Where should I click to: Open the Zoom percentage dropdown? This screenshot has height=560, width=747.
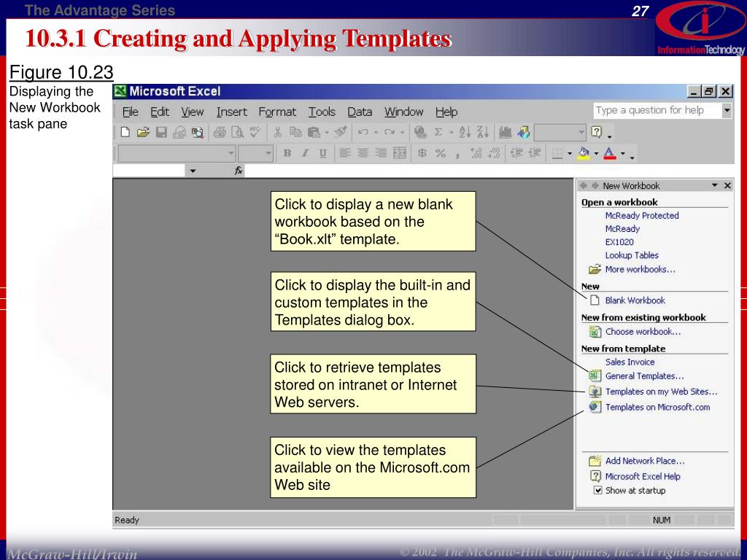581,132
